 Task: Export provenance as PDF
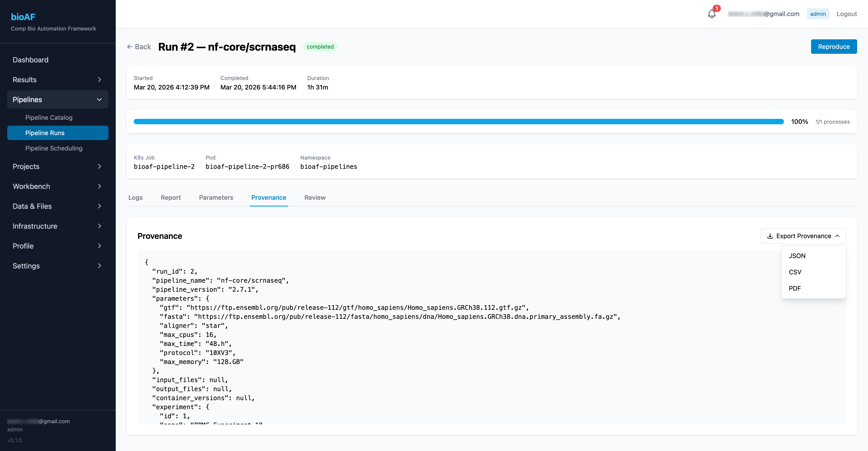814,288
